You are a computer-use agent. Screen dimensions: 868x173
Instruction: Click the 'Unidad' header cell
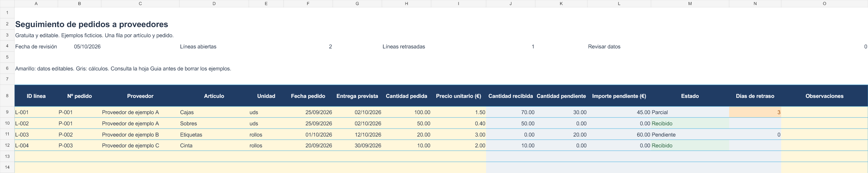pos(266,96)
